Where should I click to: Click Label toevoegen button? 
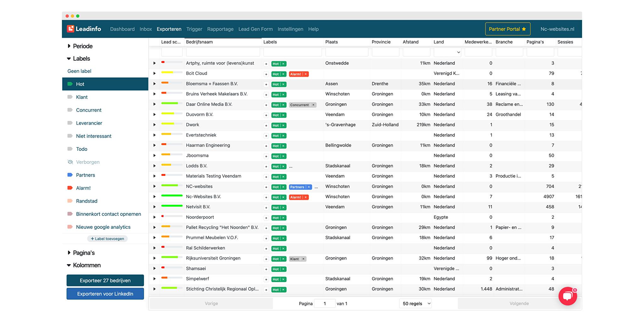[107, 239]
